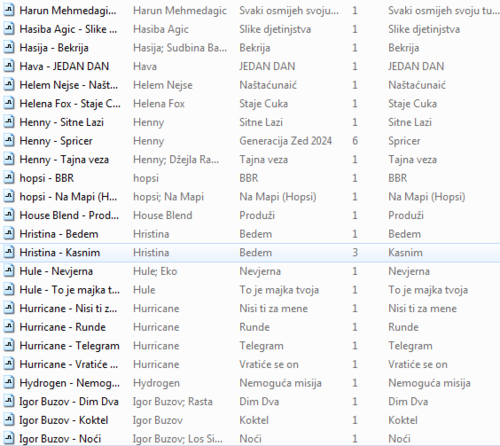Click the audio icon for Hule - Nevjerna
The height and width of the screenshot is (446, 500).
9,271
